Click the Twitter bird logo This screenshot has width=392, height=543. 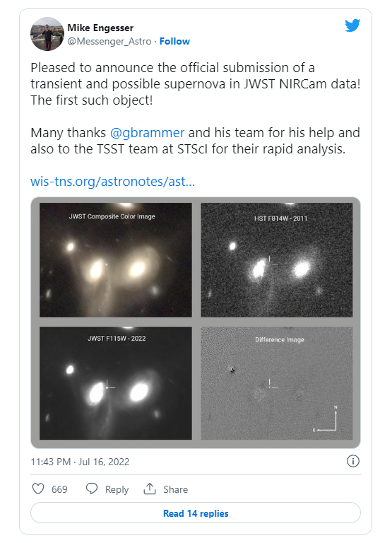[352, 25]
